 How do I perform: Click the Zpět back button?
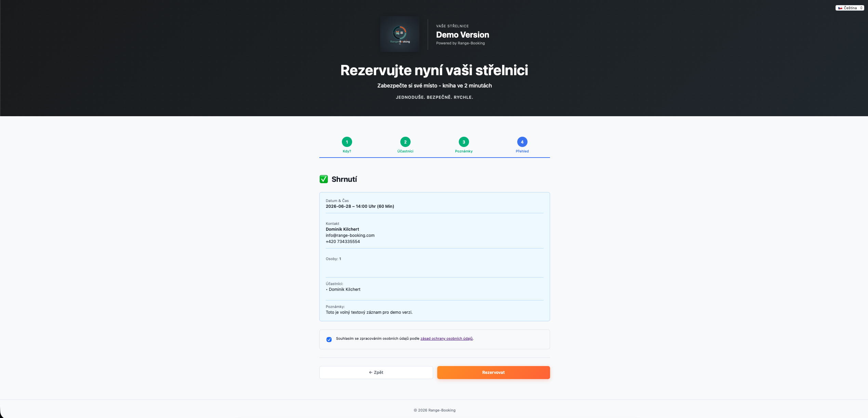click(376, 373)
